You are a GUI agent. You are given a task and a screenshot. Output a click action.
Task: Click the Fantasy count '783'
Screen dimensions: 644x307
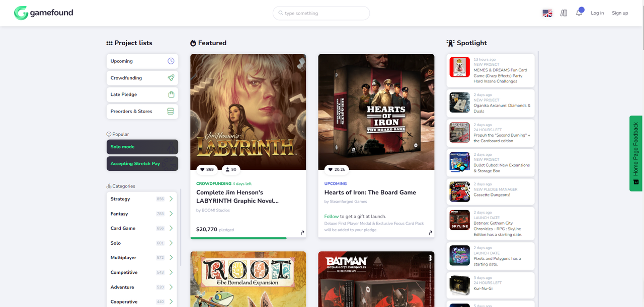tap(160, 214)
